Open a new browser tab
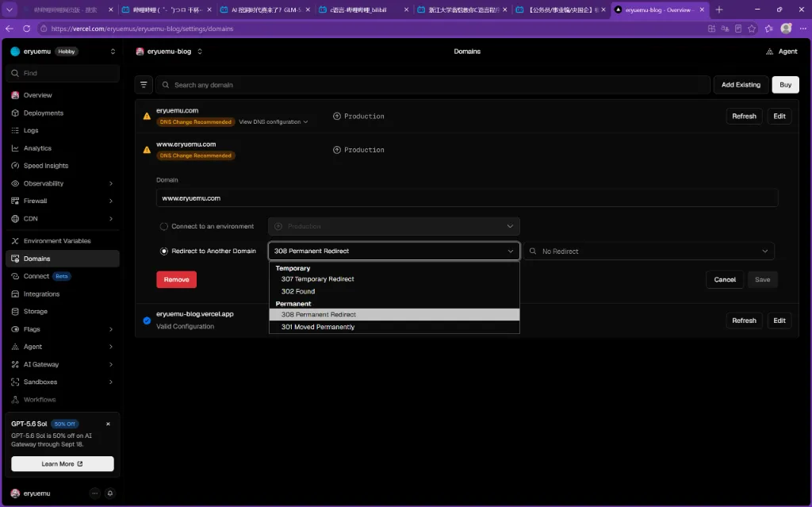The width and height of the screenshot is (812, 507). [718, 10]
